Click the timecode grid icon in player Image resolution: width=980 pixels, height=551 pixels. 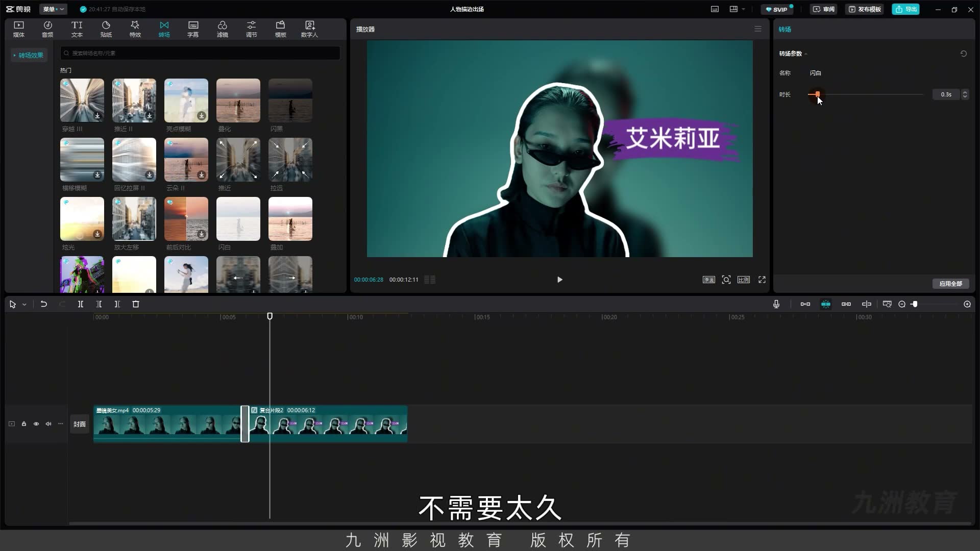click(x=430, y=280)
